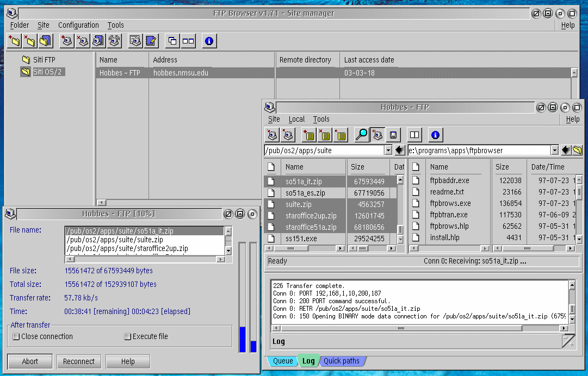
Task: Select the Siti FTP folder
Action: pos(44,60)
